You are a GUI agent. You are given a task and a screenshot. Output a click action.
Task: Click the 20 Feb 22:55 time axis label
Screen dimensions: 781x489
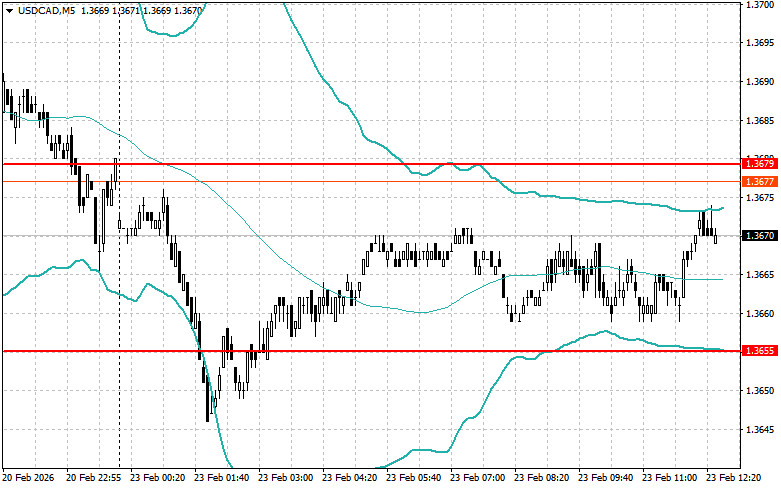tap(94, 478)
